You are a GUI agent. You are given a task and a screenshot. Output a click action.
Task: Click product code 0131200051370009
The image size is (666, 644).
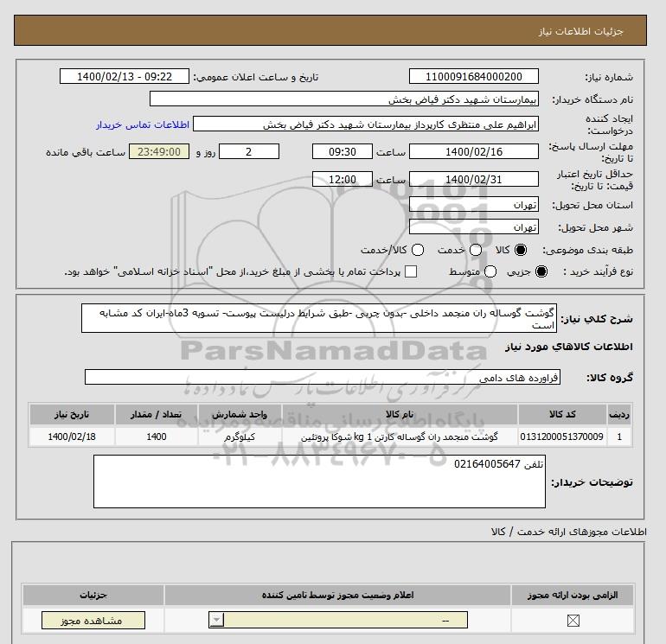tap(562, 437)
